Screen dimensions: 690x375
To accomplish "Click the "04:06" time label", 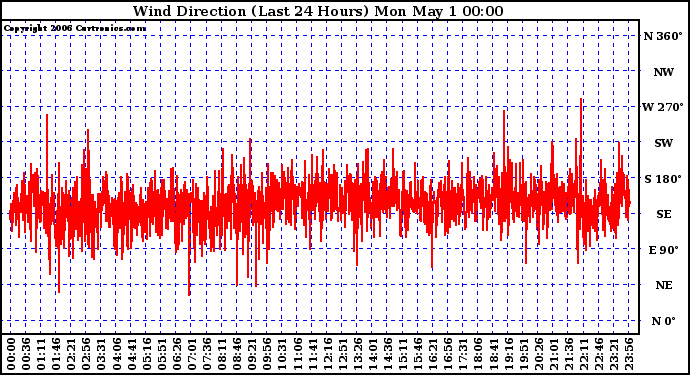I will [116, 354].
